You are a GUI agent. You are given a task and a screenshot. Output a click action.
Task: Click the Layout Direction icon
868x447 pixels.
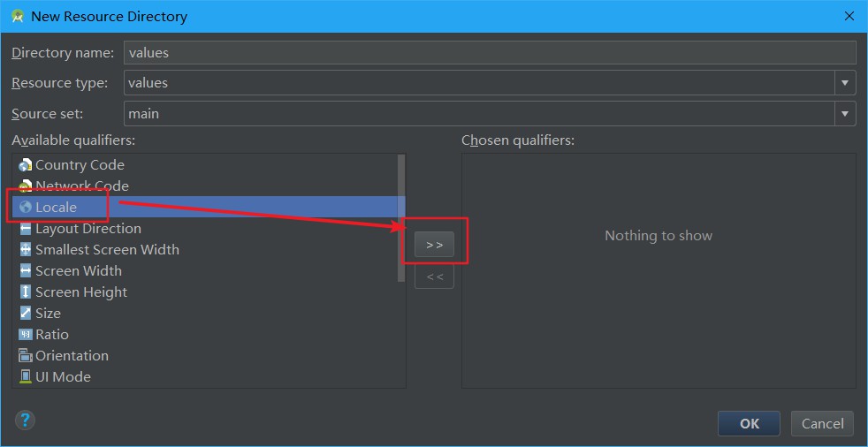pyautogui.click(x=26, y=229)
